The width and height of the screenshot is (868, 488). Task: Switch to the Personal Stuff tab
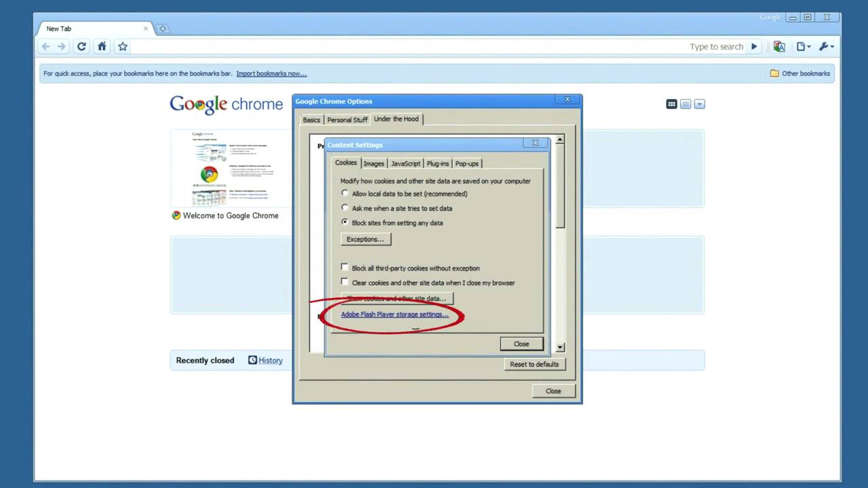(347, 120)
